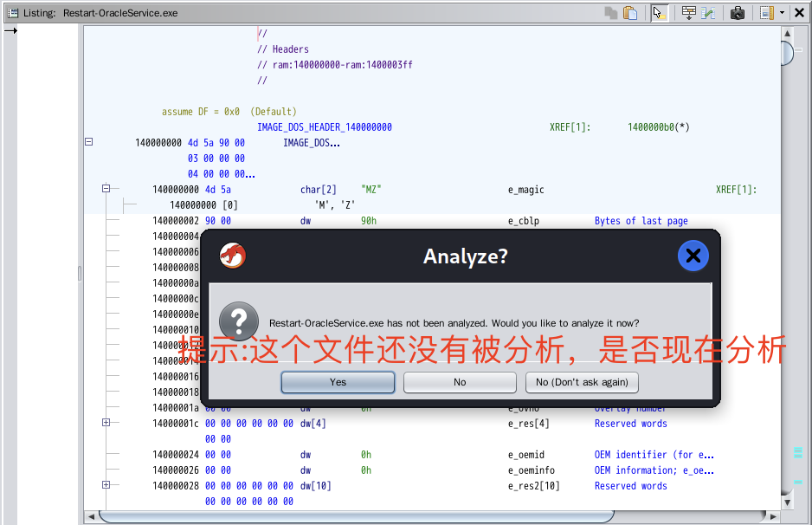The height and width of the screenshot is (525, 812).
Task: Choose No (Don't ask again)
Action: (x=582, y=382)
